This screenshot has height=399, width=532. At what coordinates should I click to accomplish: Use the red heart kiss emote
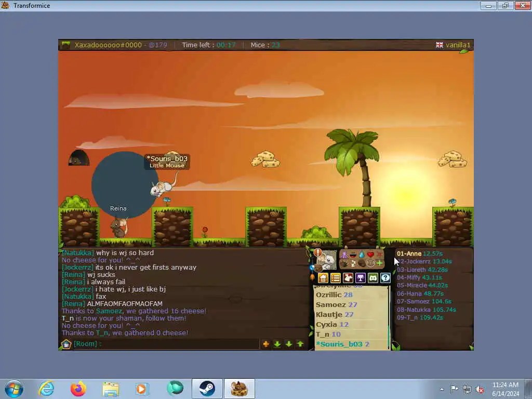(x=370, y=255)
